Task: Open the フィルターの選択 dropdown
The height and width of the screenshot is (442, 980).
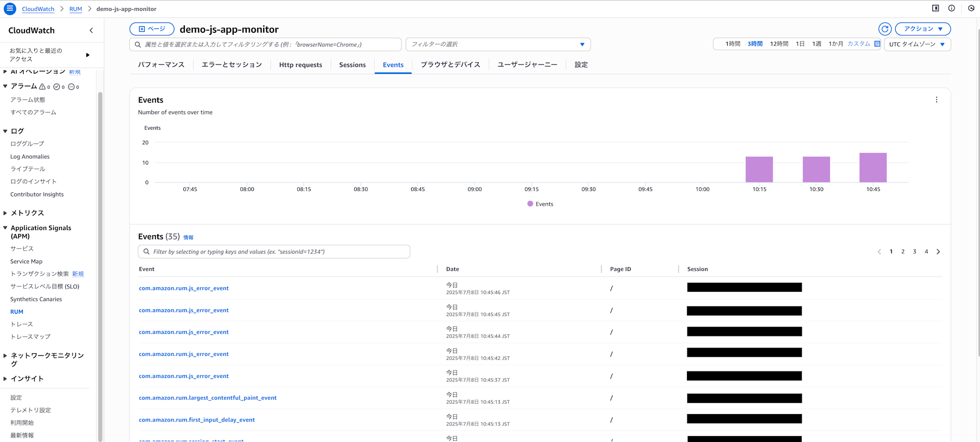Action: [x=498, y=45]
